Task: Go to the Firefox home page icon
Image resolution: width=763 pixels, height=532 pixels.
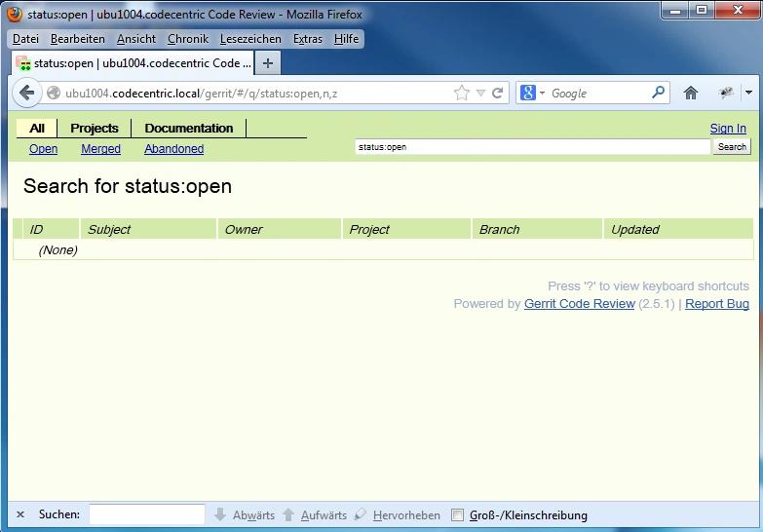Action: (x=691, y=94)
